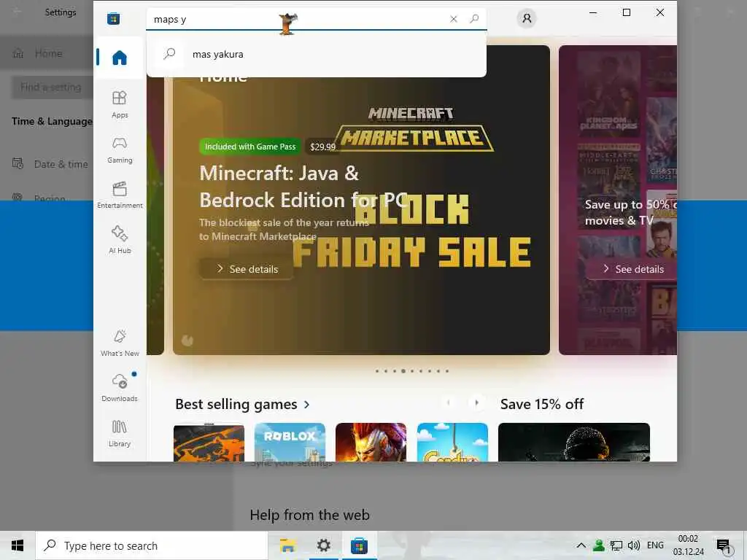This screenshot has width=747, height=560.
Task: Expand Best selling games chevron arrow
Action: [307, 405]
